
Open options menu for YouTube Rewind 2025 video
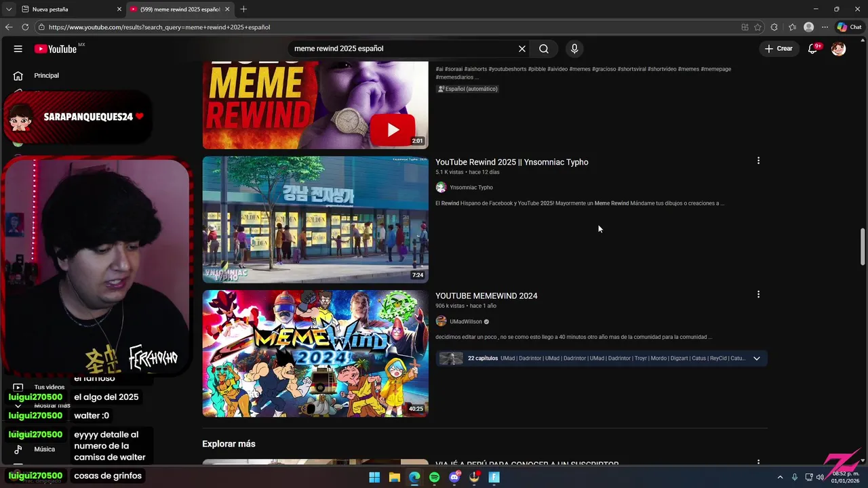[758, 161]
